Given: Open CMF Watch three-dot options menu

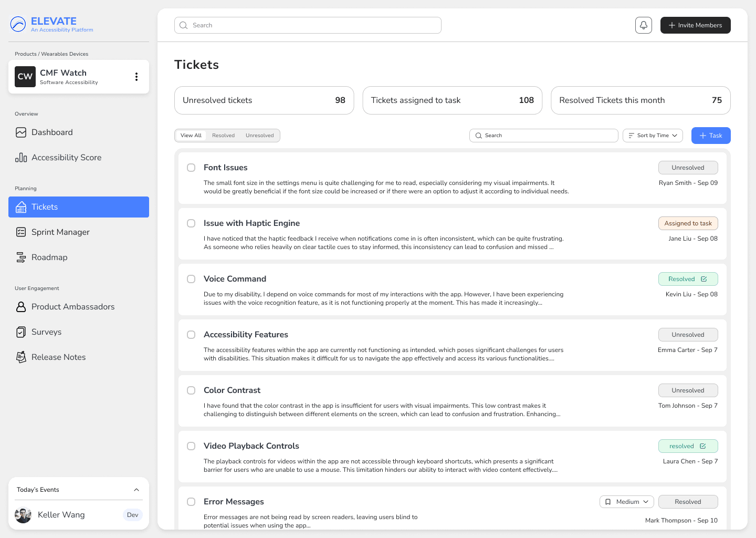Looking at the screenshot, I should pyautogui.click(x=136, y=77).
